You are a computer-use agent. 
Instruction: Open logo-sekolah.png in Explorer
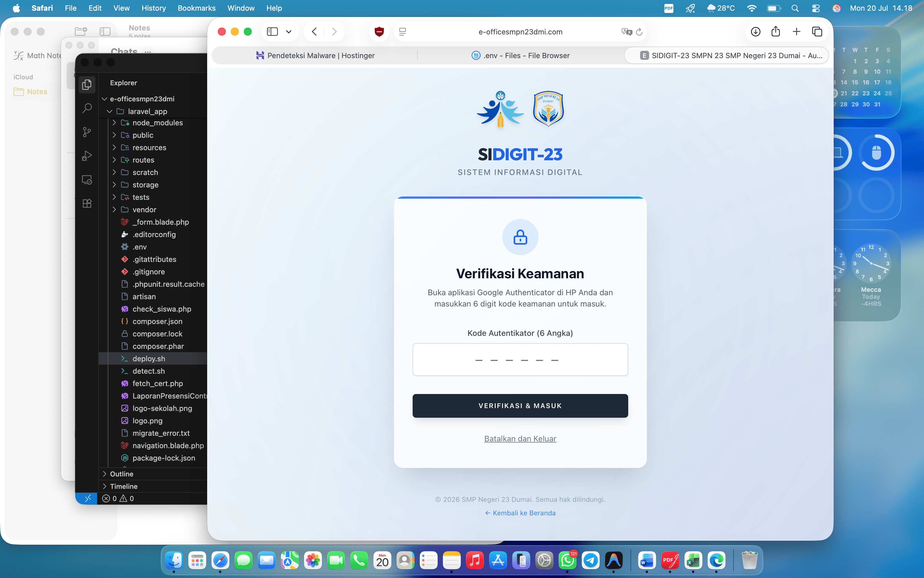[x=153, y=408]
